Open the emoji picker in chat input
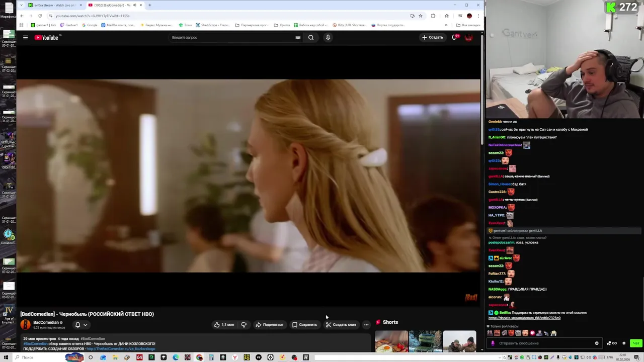The height and width of the screenshot is (362, 644). pyautogui.click(x=597, y=343)
